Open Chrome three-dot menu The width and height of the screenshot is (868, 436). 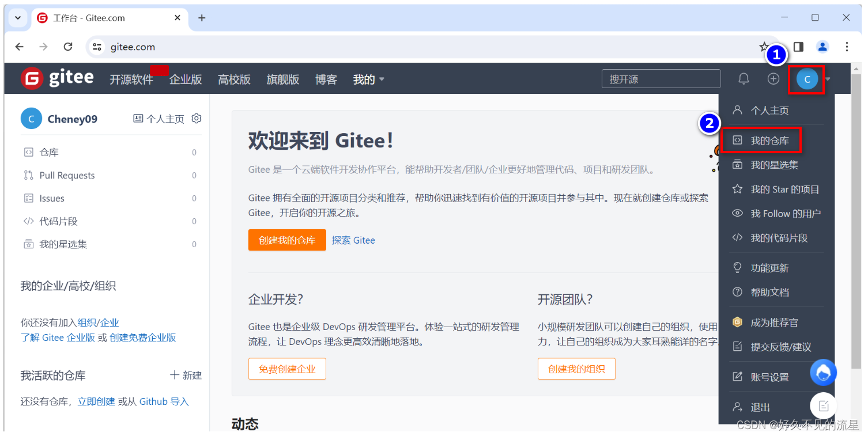(x=847, y=47)
